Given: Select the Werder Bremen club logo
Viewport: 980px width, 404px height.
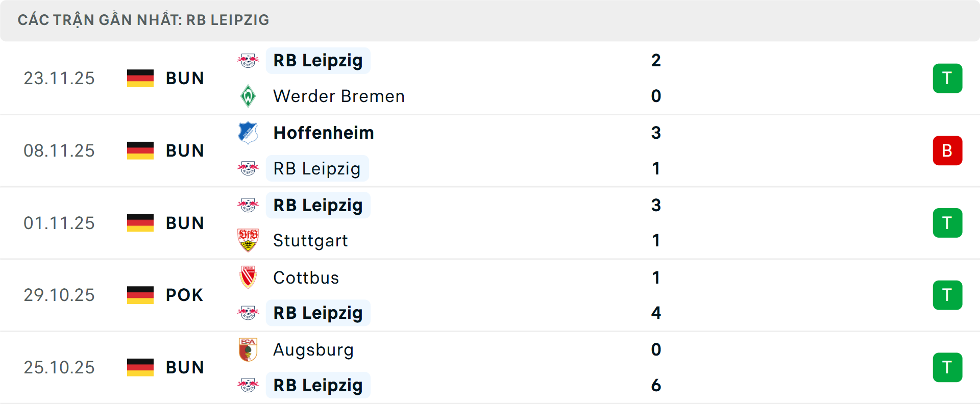Looking at the screenshot, I should pos(249,96).
